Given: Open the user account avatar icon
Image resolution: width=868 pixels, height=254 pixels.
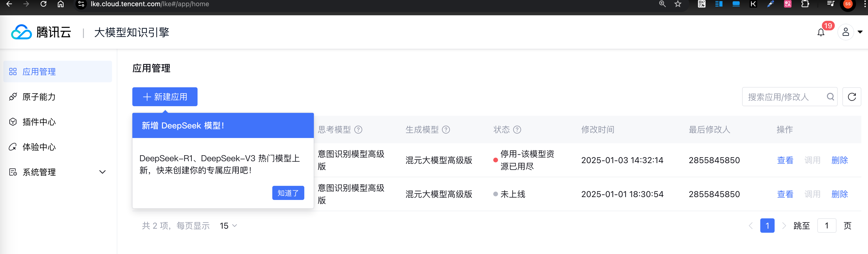Looking at the screenshot, I should click(845, 32).
